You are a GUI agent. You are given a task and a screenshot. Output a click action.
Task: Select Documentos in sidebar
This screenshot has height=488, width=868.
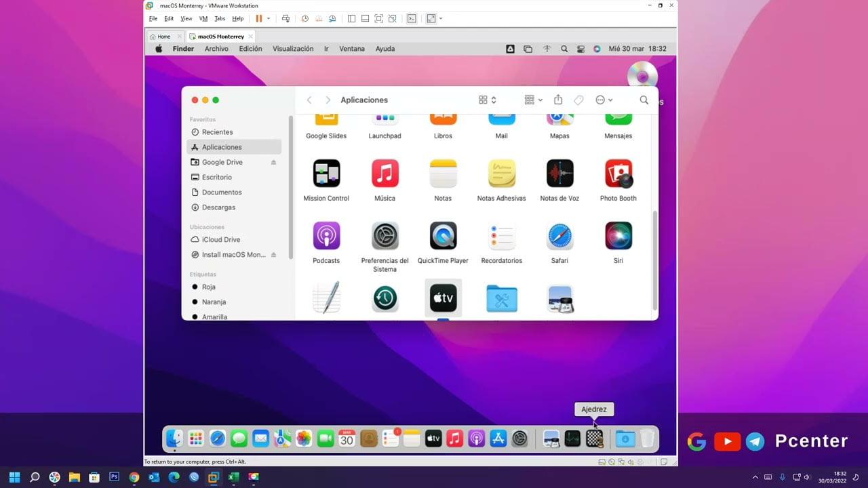[x=234, y=192]
